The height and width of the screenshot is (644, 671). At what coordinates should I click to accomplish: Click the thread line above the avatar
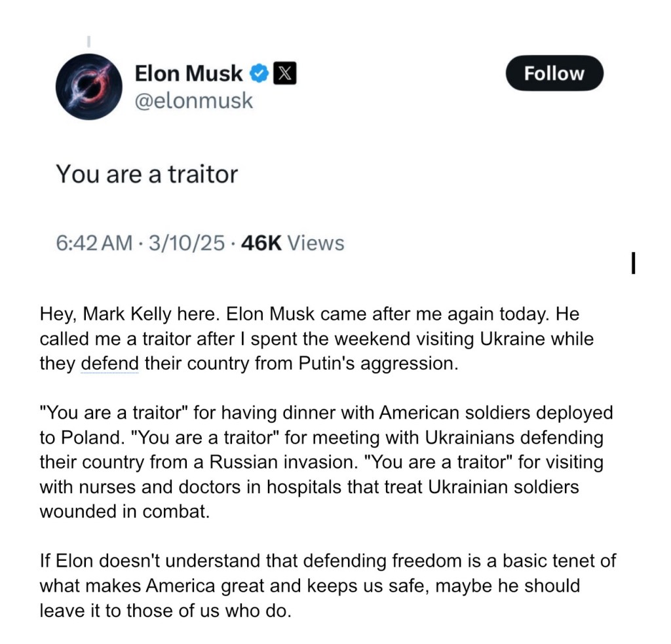(x=88, y=43)
